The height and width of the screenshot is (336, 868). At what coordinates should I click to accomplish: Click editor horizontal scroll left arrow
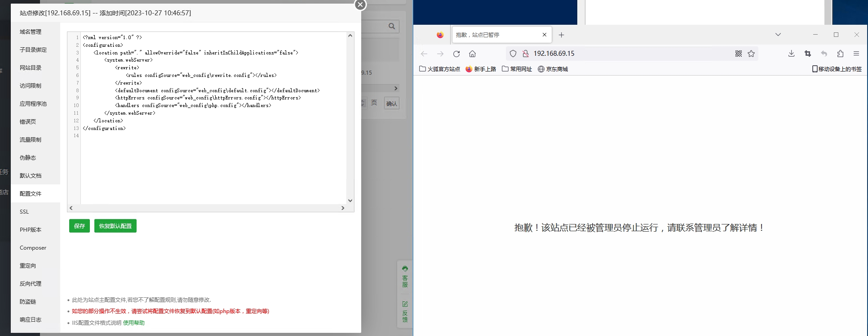pos(71,208)
